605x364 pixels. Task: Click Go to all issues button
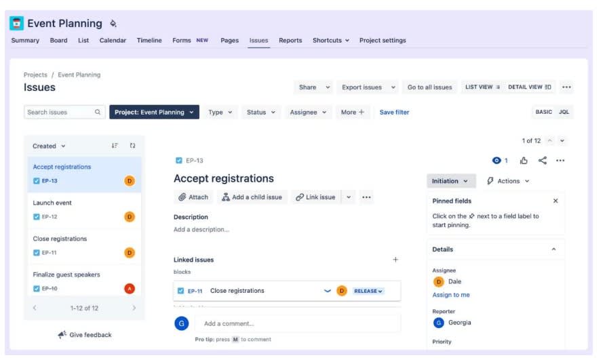(429, 87)
